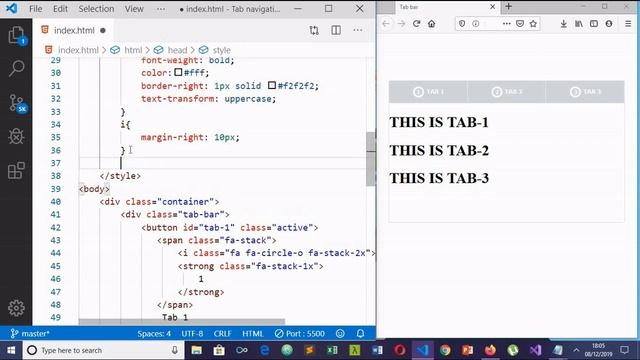Open the Run and Debug view
The height and width of the screenshot is (360, 640).
tap(16, 137)
